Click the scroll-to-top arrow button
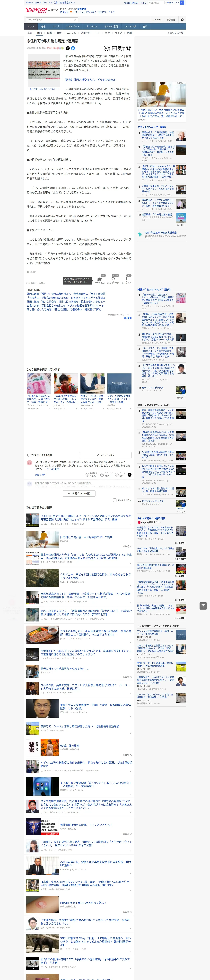Viewport: 210px width, 980px height. [x=203, y=606]
